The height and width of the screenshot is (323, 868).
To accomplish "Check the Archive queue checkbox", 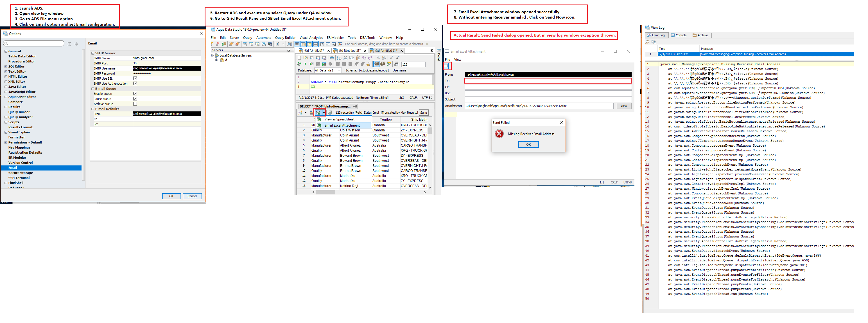I will coord(135,104).
